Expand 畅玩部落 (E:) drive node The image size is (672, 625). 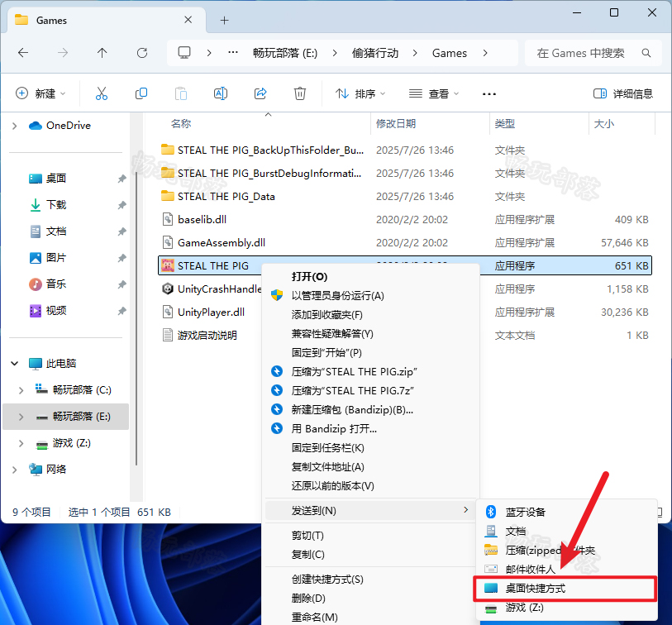[x=21, y=417]
